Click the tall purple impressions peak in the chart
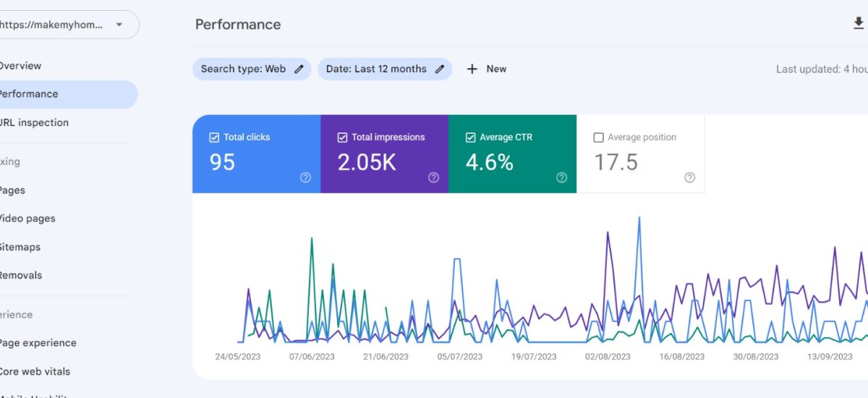Image resolution: width=868 pixels, height=398 pixels. point(608,234)
